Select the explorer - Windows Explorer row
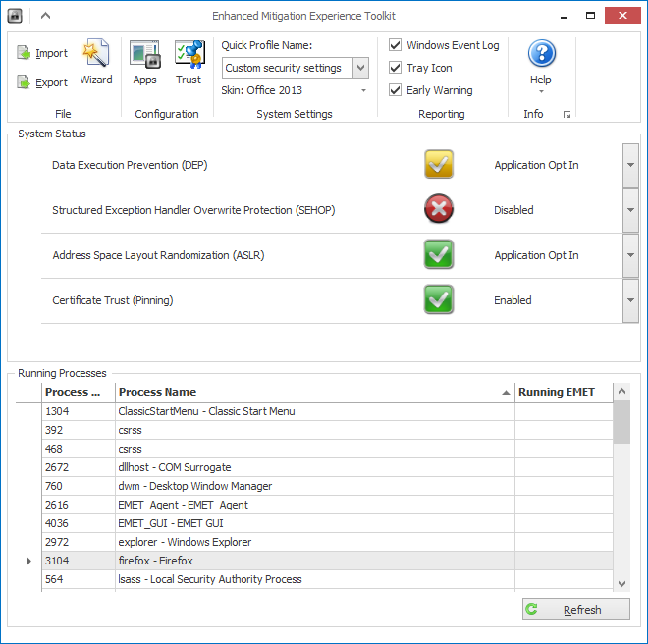 click(x=327, y=542)
